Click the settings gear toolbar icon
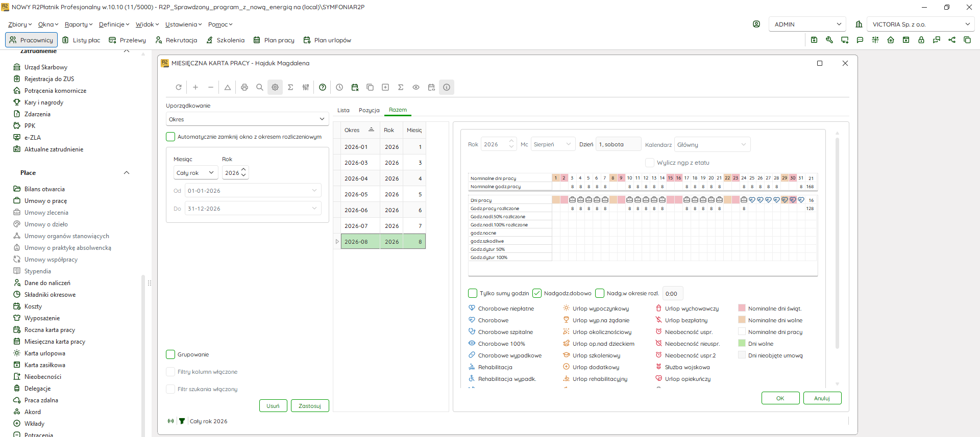The image size is (980, 437). [x=275, y=87]
